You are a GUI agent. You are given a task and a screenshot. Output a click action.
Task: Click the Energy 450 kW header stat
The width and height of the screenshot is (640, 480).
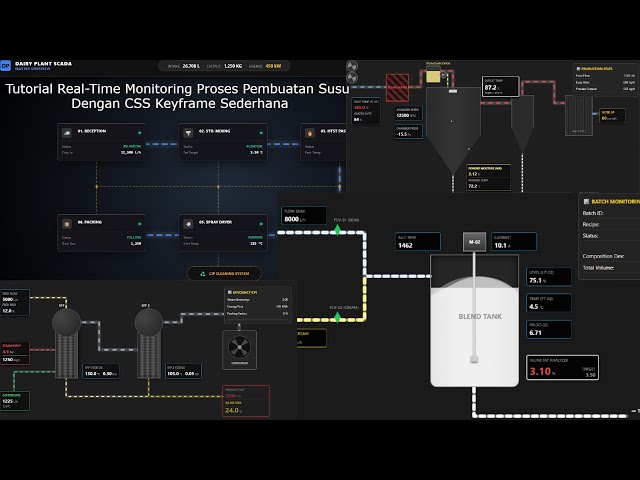[264, 66]
